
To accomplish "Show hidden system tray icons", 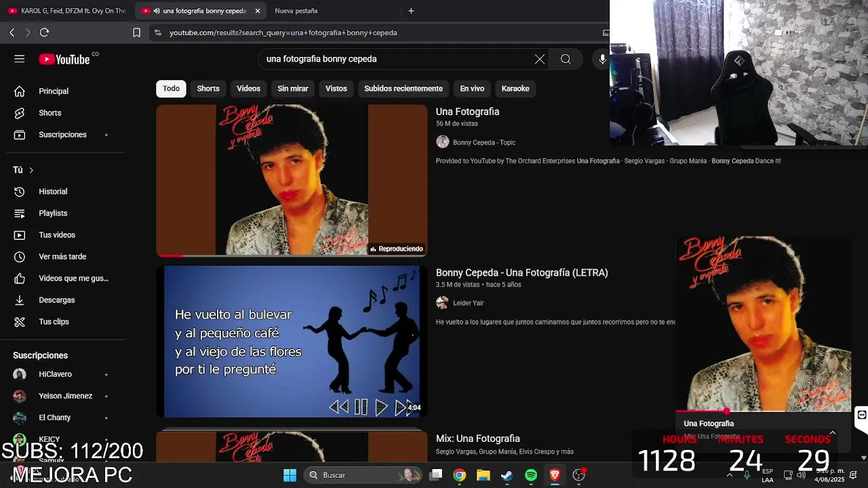I will 730,475.
